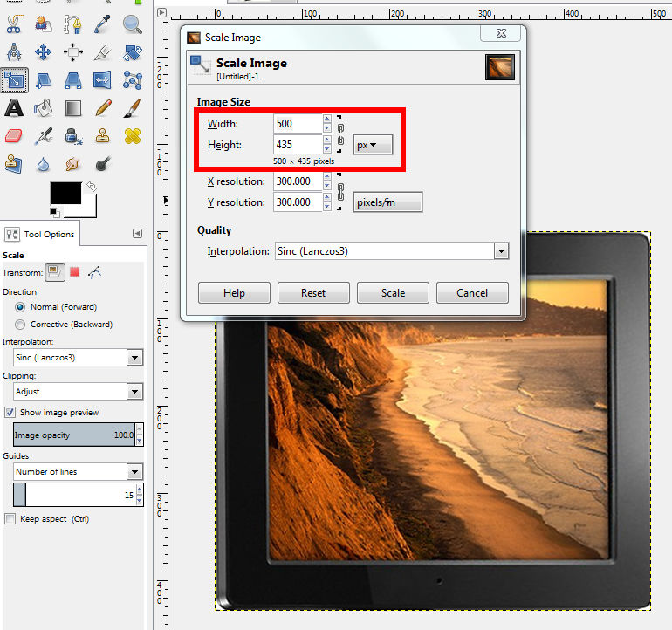Select the Heal tool bandage icon
The height and width of the screenshot is (630, 672).
pos(132,136)
